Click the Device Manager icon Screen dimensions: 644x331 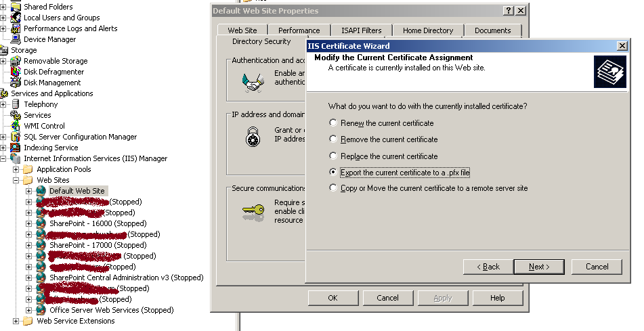click(15, 39)
